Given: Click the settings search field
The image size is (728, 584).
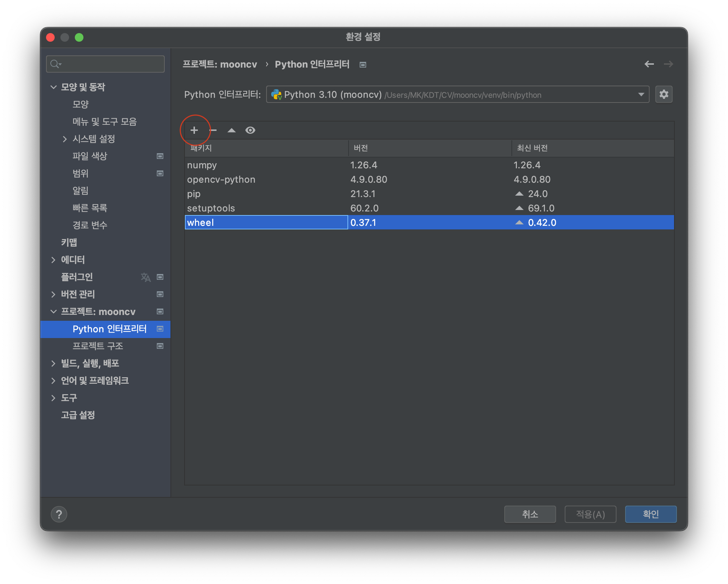Looking at the screenshot, I should 106,64.
